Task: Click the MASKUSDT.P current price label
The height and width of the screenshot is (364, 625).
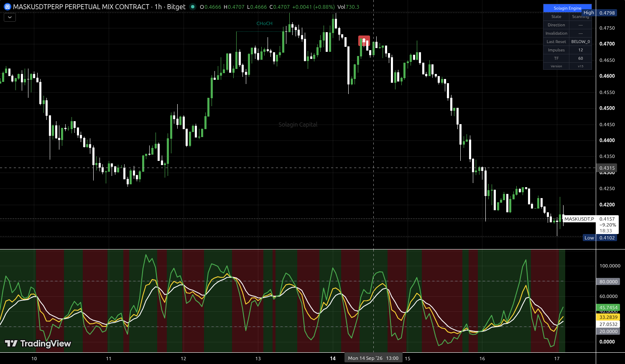Action: (579, 219)
